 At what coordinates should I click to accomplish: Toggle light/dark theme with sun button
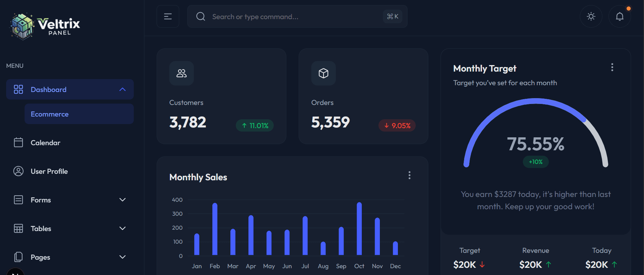[x=591, y=16]
